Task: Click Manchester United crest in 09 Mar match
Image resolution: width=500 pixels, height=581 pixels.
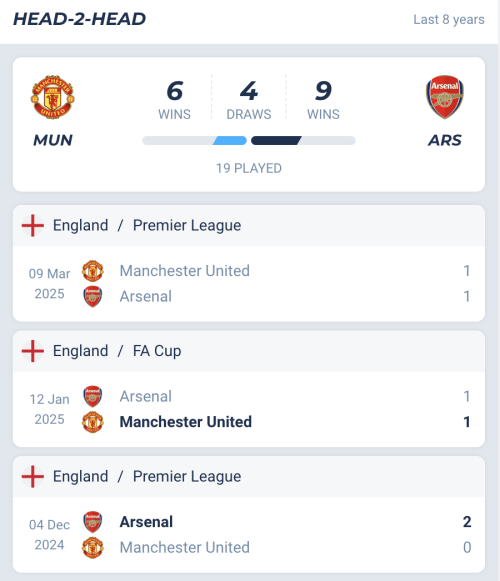Action: click(x=93, y=271)
